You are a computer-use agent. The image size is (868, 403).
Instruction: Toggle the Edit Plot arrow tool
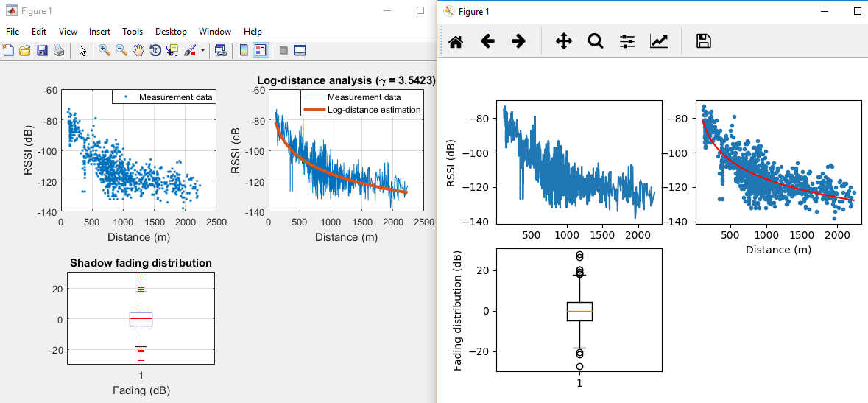83,50
